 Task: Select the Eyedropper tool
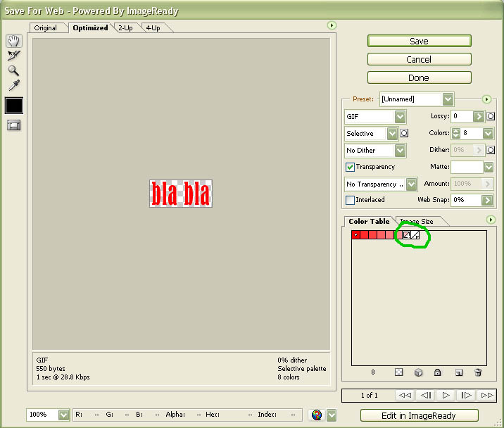(x=14, y=85)
